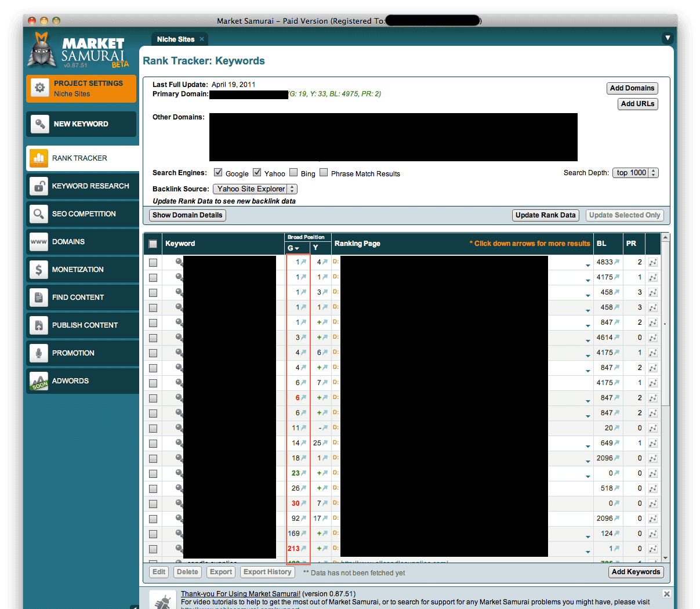Click keyword search icon in first table row
700x609 pixels.
click(x=180, y=262)
